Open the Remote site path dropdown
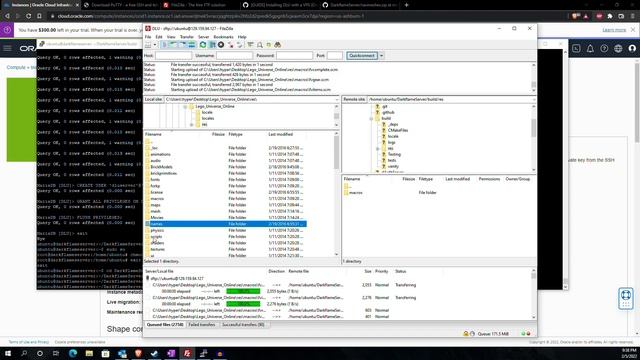The height and width of the screenshot is (360, 640). pyautogui.click(x=534, y=99)
